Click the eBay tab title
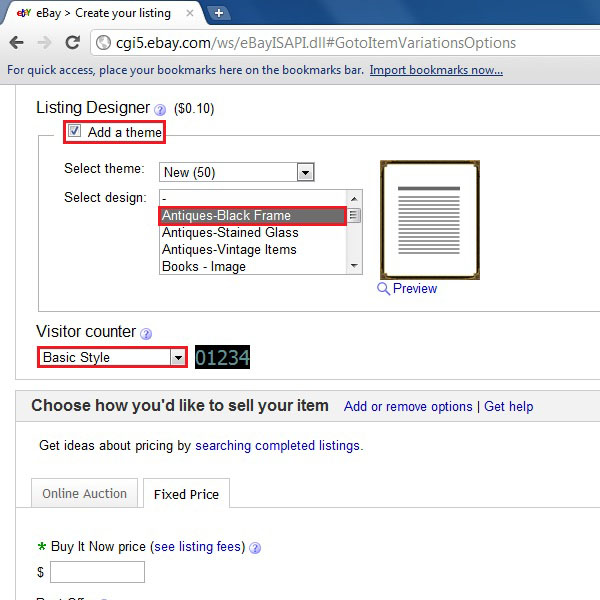 point(103,13)
